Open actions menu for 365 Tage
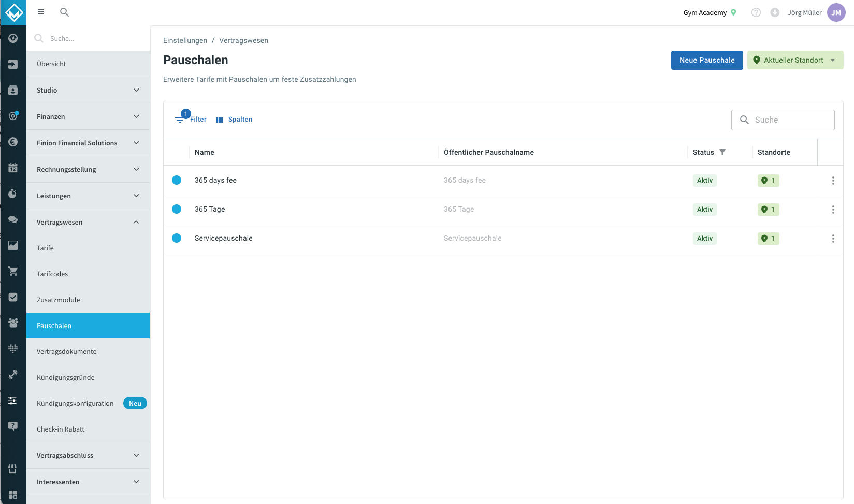This screenshot has width=854, height=504. pos(833,210)
